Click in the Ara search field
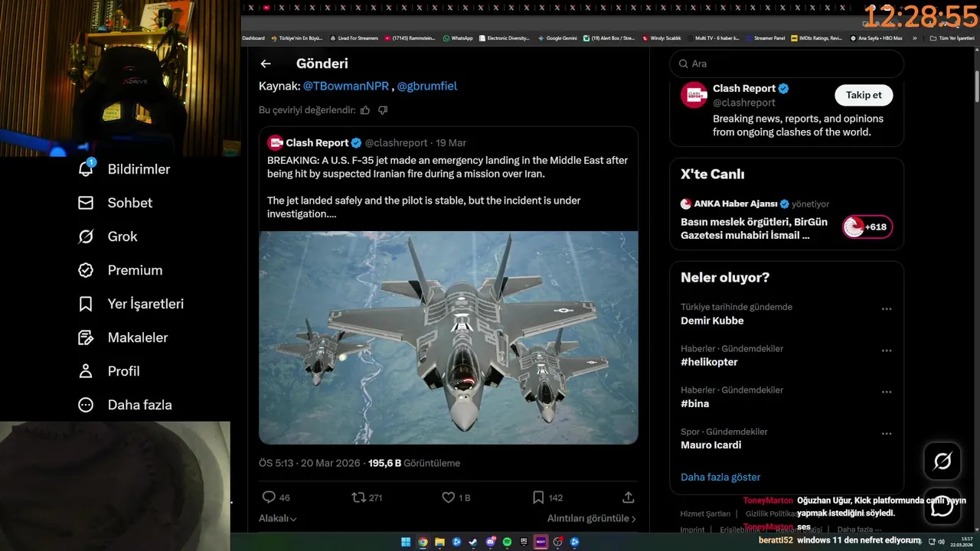The width and height of the screenshot is (980, 551). point(786,64)
